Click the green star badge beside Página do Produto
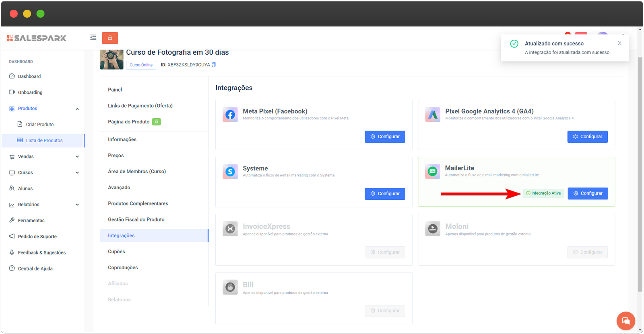 (156, 122)
